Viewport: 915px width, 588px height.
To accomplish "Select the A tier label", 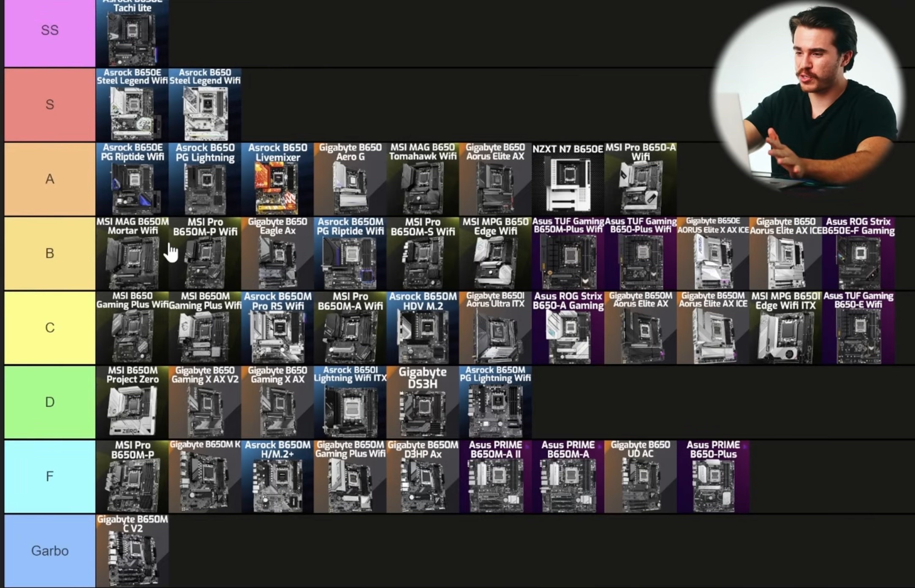I will coord(50,179).
